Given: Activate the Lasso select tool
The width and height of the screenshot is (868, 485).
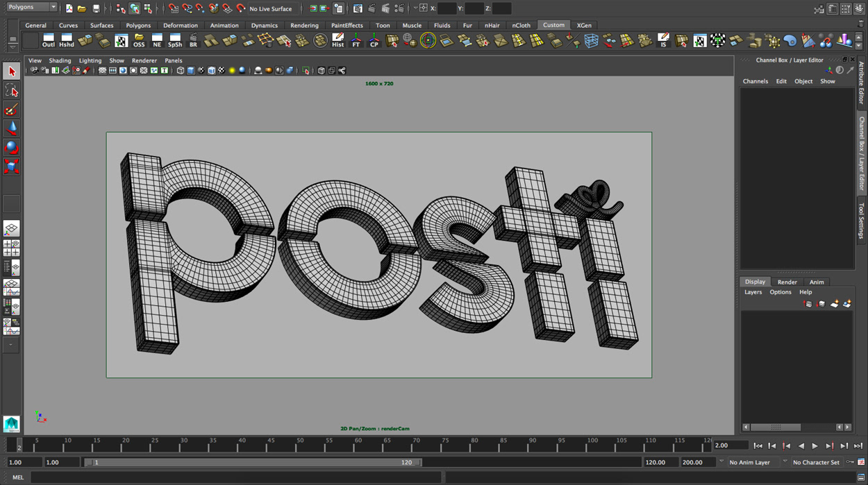Looking at the screenshot, I should [x=11, y=90].
